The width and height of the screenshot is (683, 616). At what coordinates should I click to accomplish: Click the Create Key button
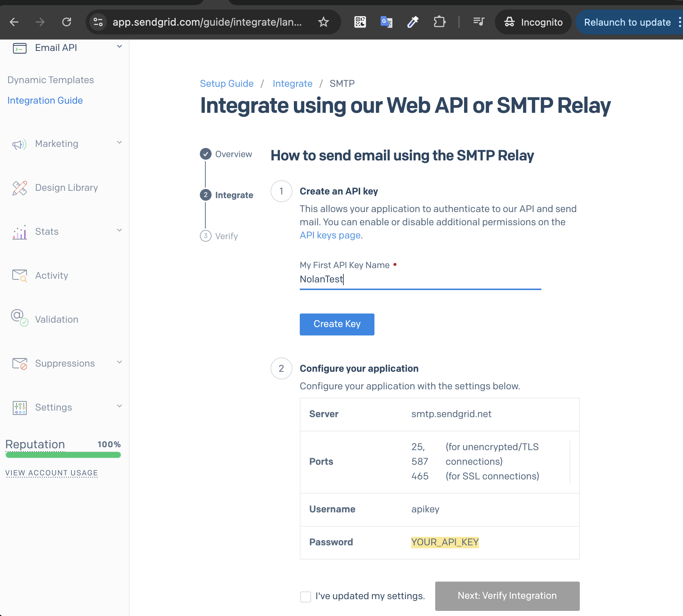[x=337, y=324]
